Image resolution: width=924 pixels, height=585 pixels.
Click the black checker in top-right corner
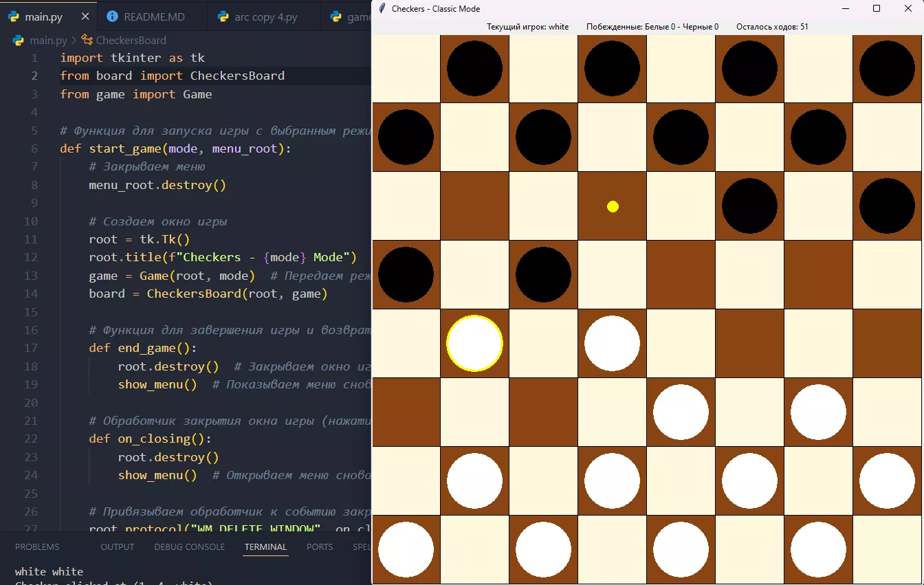click(887, 68)
